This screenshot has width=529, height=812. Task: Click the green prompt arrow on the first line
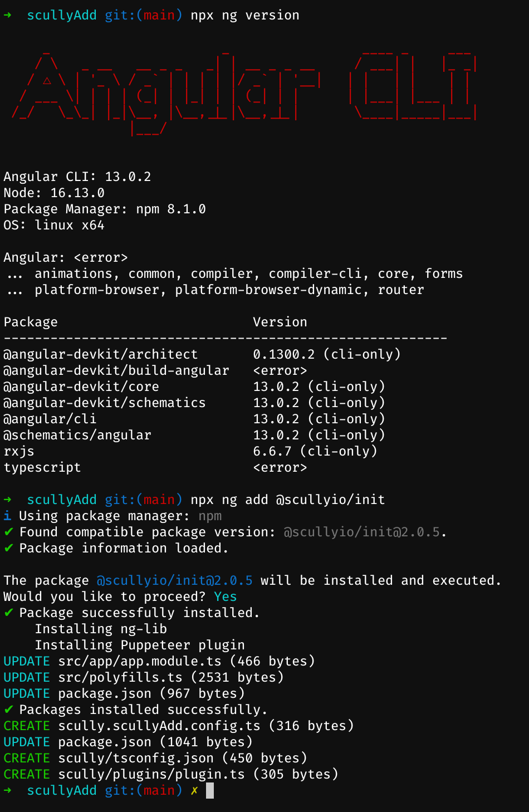8,15
